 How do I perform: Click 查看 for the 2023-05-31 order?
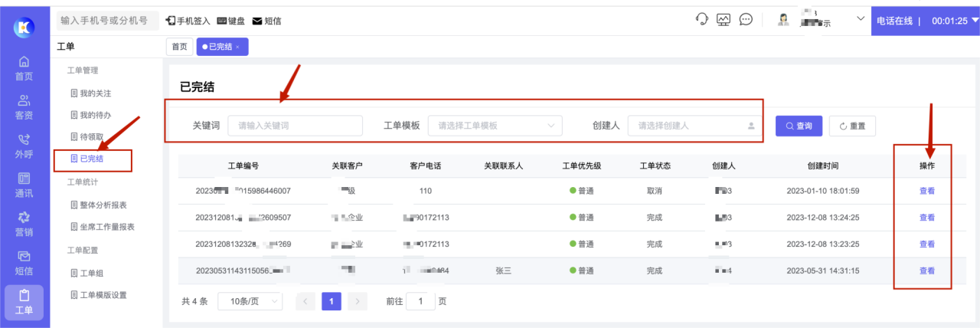coord(926,271)
